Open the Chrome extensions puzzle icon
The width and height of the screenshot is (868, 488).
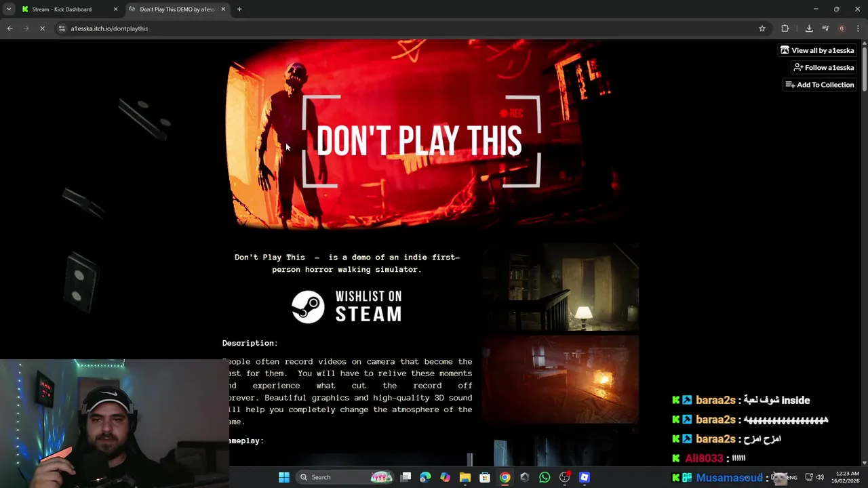click(785, 28)
